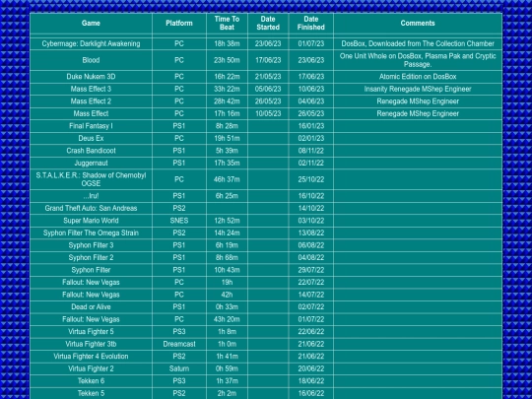Click the Syphon Filter 3 game name
The height and width of the screenshot is (399, 532).
tap(91, 245)
